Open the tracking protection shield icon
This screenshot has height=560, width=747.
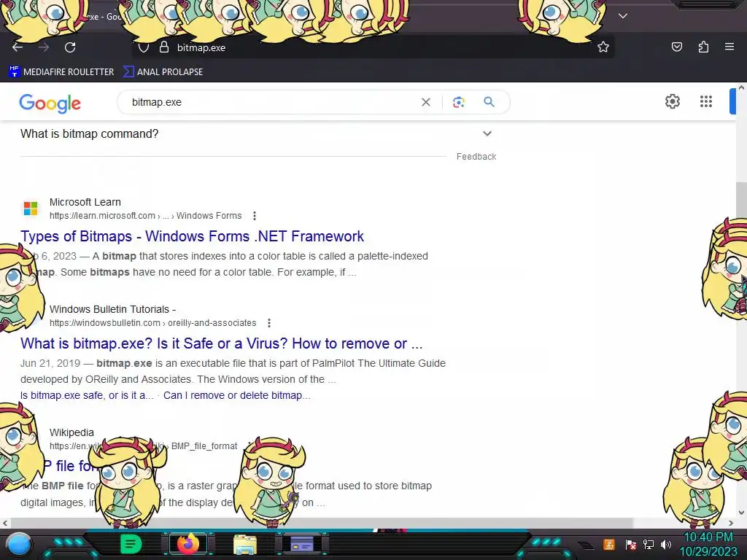tap(144, 47)
